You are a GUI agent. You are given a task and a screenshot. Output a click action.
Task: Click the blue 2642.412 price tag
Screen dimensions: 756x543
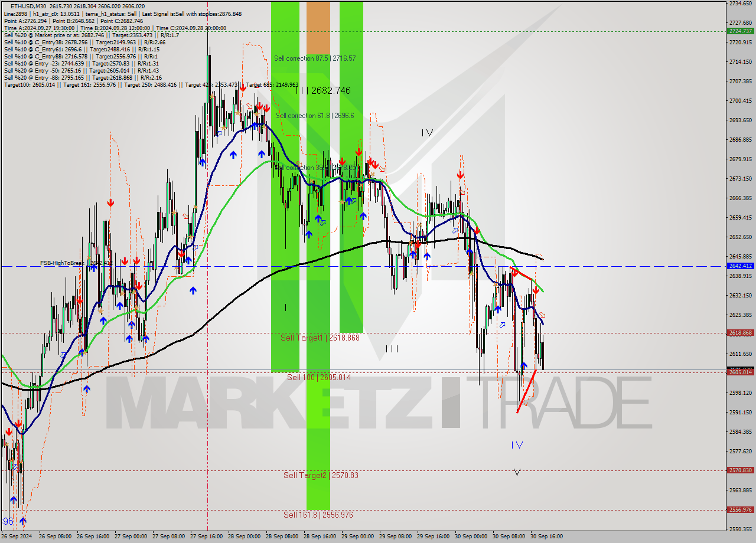(740, 266)
